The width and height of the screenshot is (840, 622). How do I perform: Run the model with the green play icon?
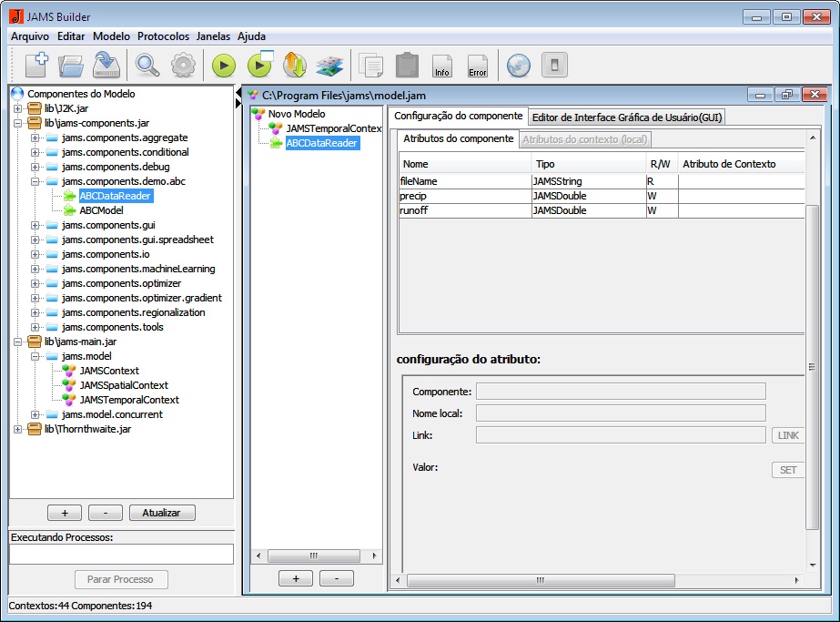tap(223, 65)
